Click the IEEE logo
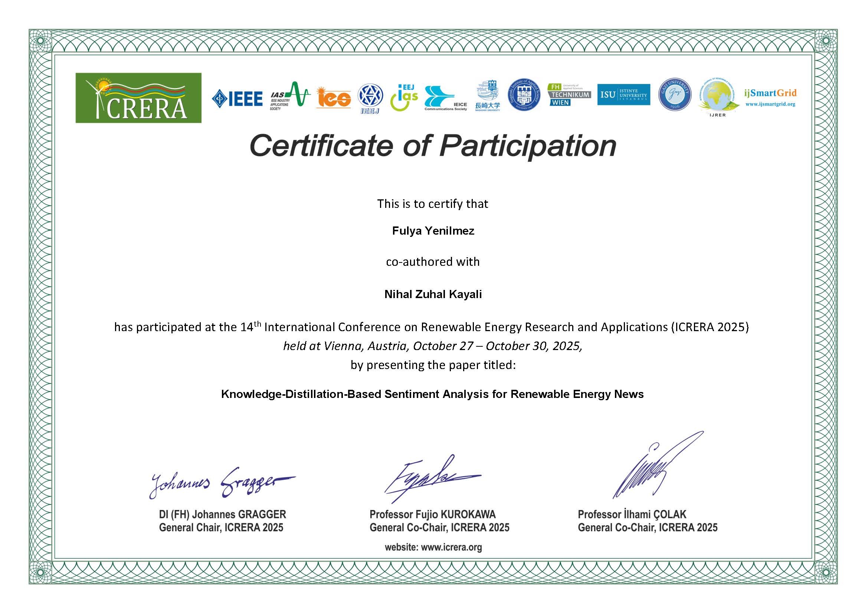Viewport: 868px width, 614px height. 238,99
